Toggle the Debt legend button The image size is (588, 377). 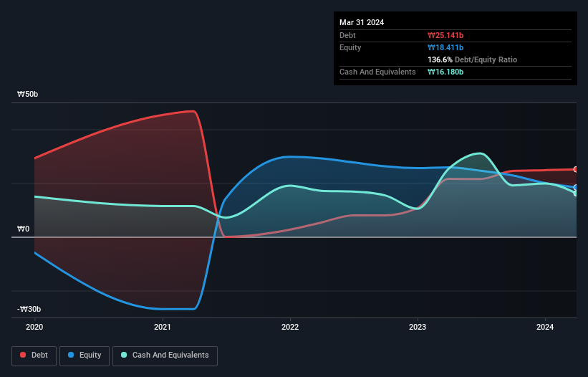coord(34,355)
